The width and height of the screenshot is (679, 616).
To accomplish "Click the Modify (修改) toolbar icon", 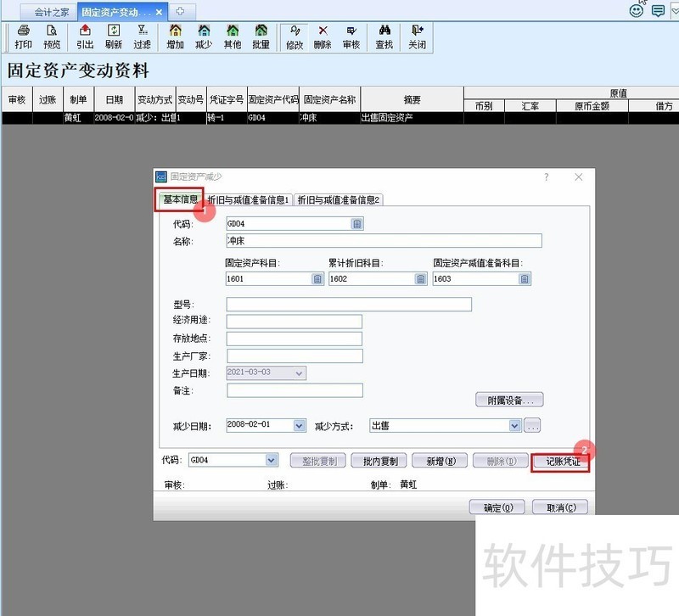I will point(295,37).
